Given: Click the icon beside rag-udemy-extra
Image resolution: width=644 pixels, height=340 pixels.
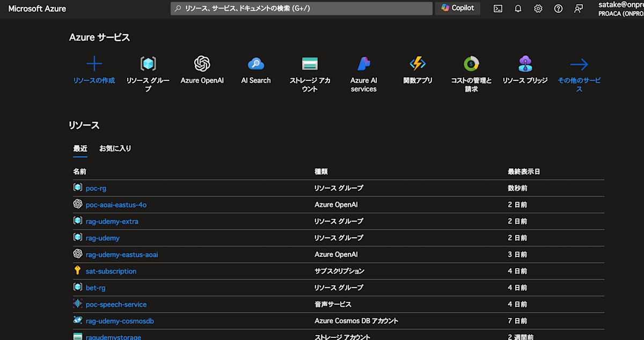Looking at the screenshot, I should click(x=78, y=221).
